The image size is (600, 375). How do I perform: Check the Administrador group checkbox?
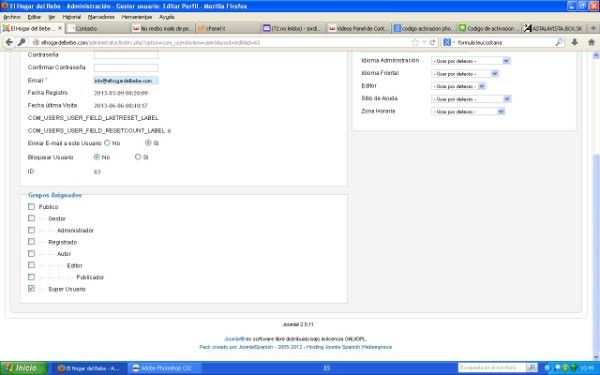tap(31, 230)
